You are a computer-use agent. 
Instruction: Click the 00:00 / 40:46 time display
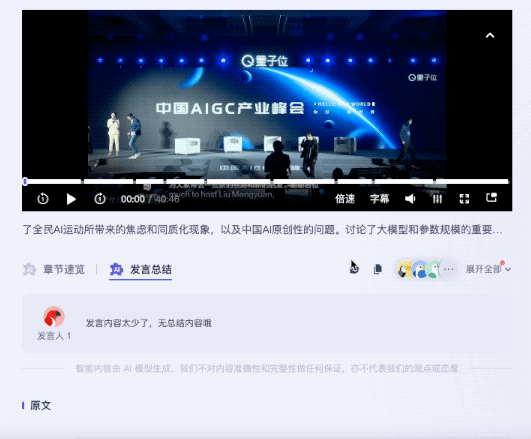pyautogui.click(x=150, y=199)
